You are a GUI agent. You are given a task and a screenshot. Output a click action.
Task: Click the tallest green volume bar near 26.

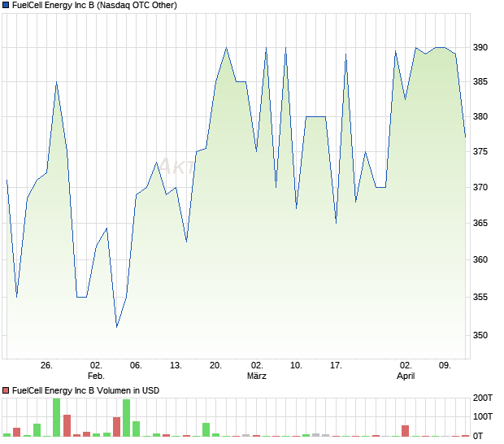57,417
